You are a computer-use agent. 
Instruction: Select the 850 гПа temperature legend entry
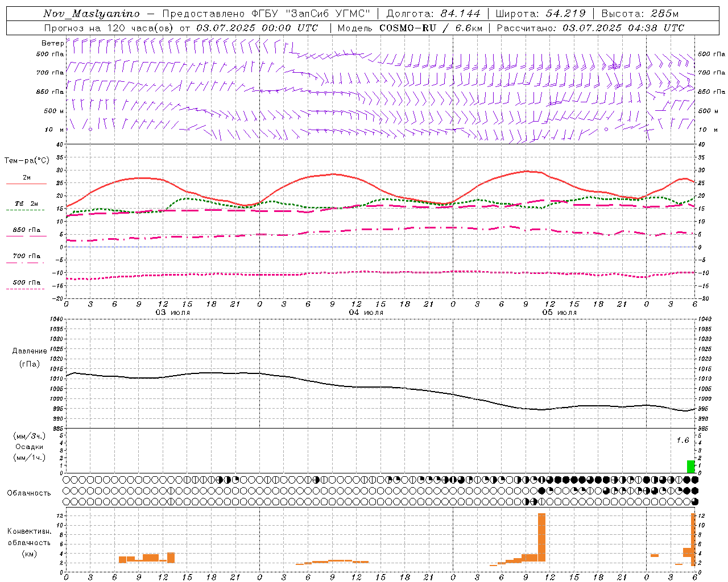click(26, 231)
